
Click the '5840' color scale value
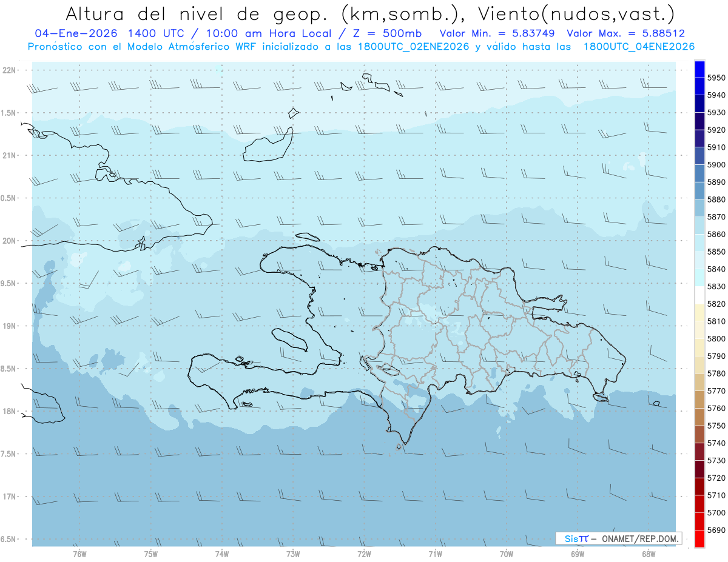click(x=716, y=269)
